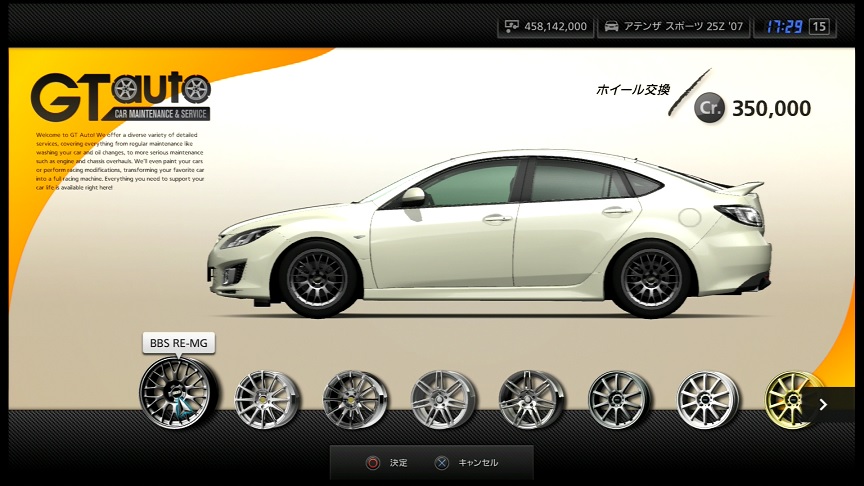
Task: Show more wheels with right arrow
Action: click(x=824, y=405)
